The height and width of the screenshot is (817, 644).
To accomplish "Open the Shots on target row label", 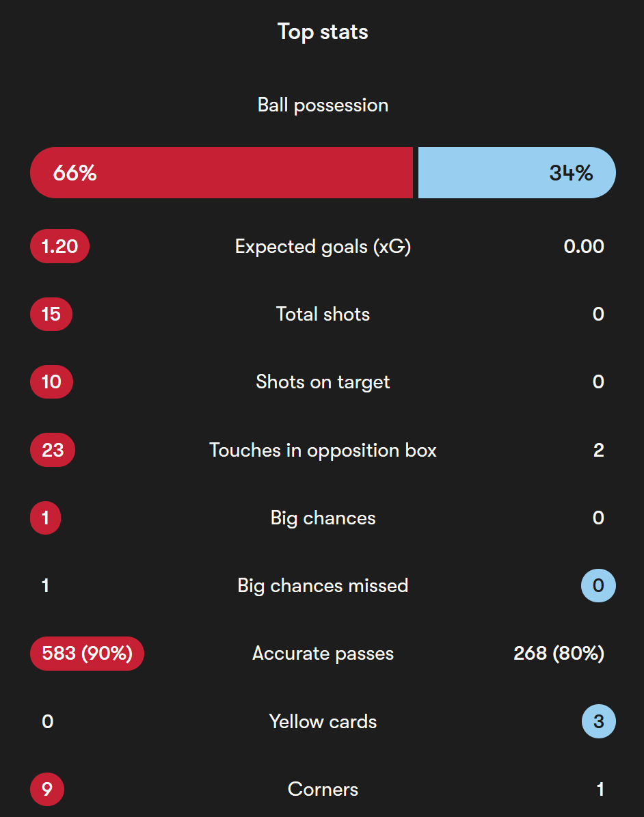I will click(x=323, y=382).
